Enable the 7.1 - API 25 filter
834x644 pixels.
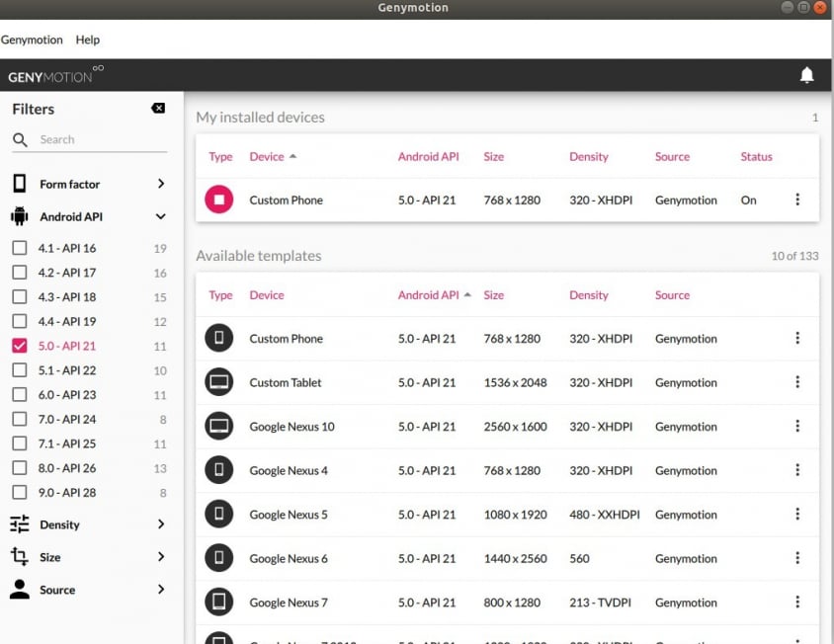[x=20, y=443]
